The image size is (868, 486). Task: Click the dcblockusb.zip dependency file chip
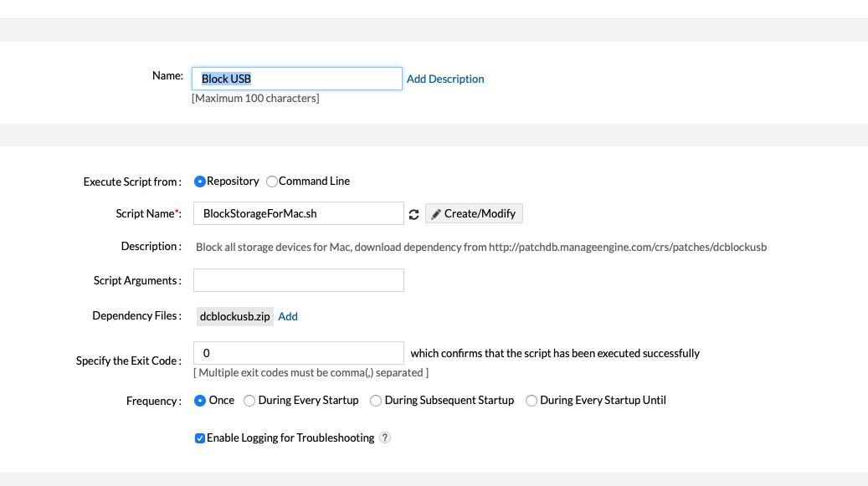(234, 316)
